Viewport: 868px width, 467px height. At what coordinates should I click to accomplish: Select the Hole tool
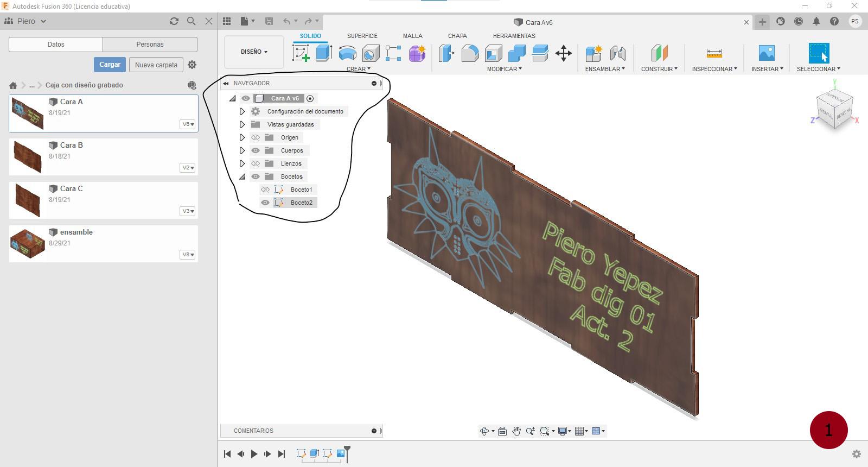tap(371, 53)
